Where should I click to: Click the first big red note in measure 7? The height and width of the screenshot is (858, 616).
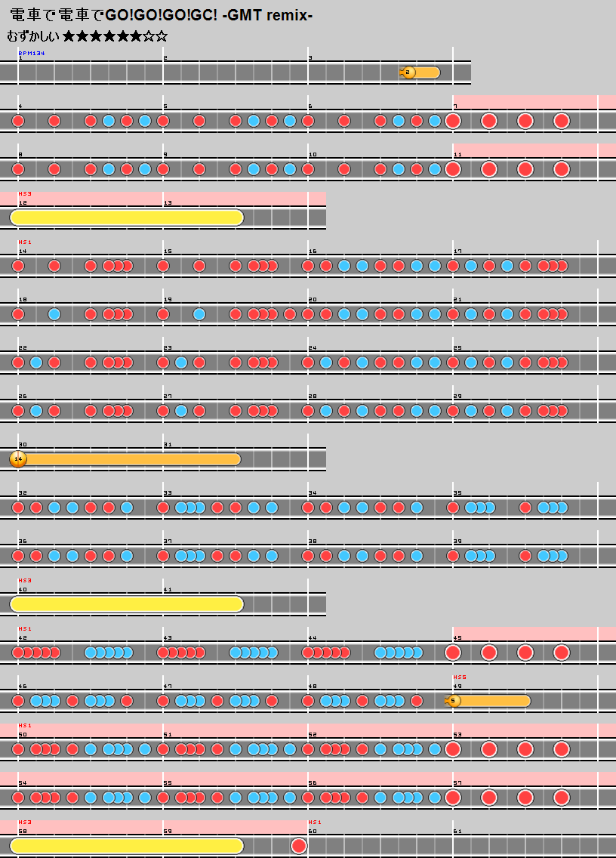point(453,121)
